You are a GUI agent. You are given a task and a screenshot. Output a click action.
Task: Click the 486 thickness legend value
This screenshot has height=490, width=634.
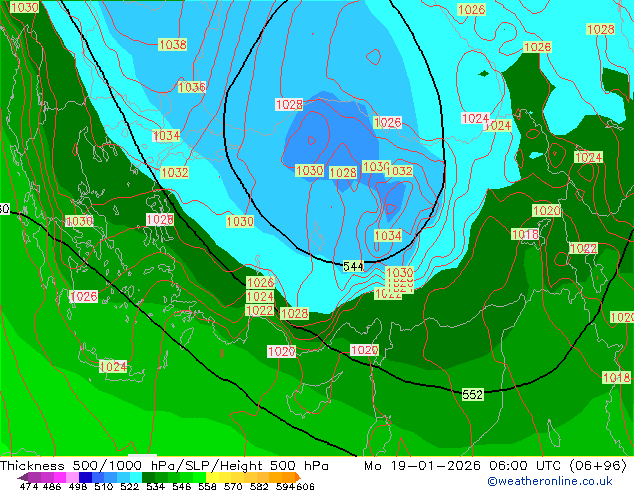(52, 486)
